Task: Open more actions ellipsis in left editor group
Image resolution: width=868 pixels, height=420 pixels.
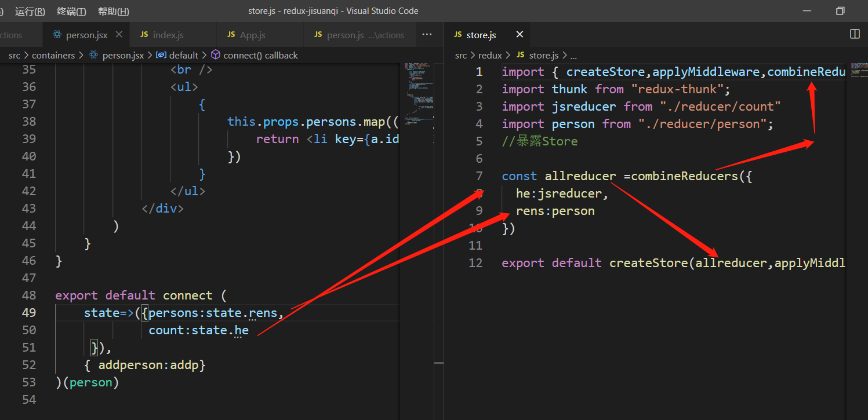Action: coord(427,35)
